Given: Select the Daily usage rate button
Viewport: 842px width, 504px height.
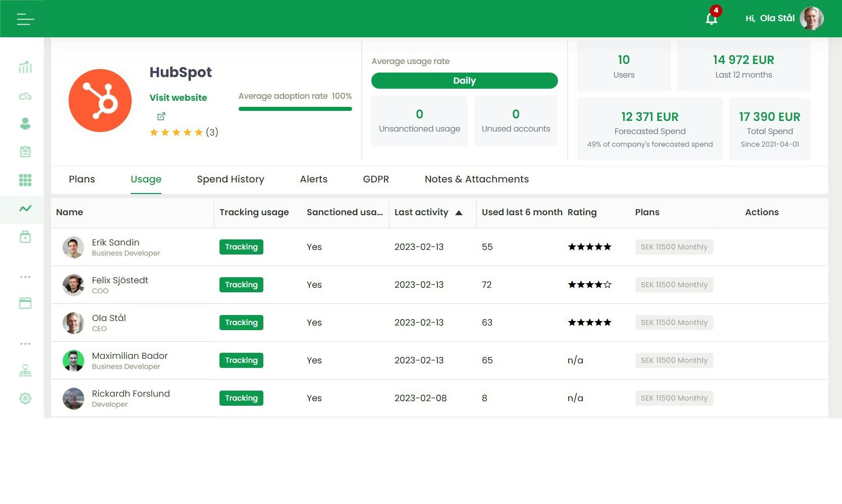Looking at the screenshot, I should click(x=465, y=81).
